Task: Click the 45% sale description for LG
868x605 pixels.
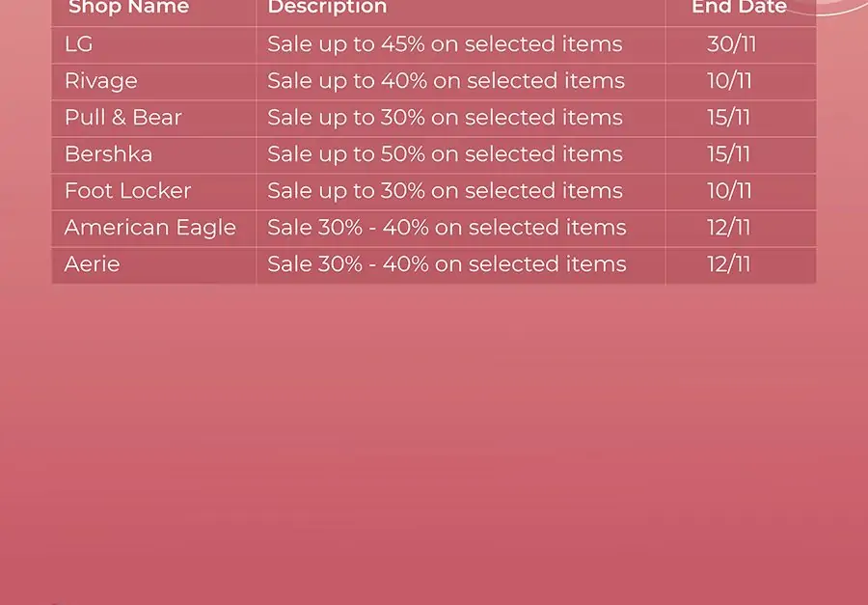Action: pyautogui.click(x=445, y=44)
